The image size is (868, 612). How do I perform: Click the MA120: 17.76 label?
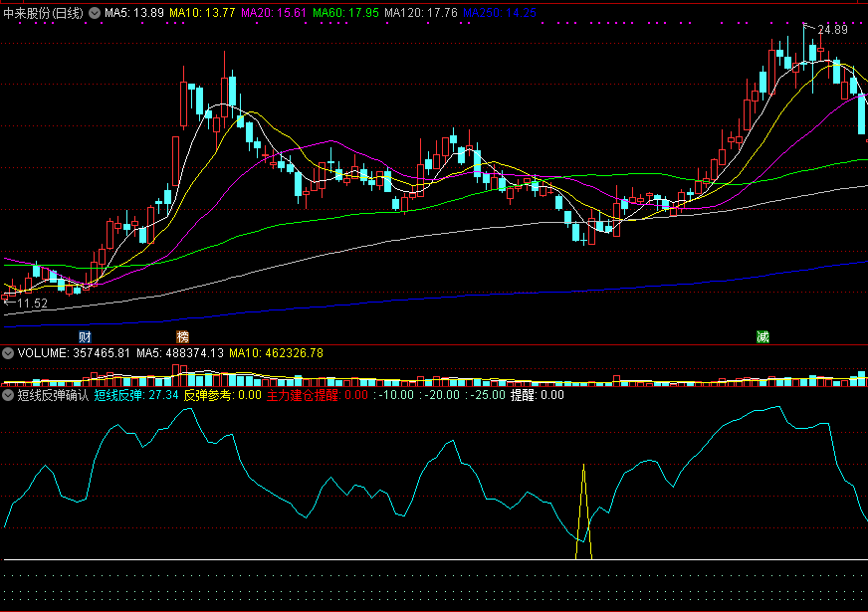click(x=421, y=13)
